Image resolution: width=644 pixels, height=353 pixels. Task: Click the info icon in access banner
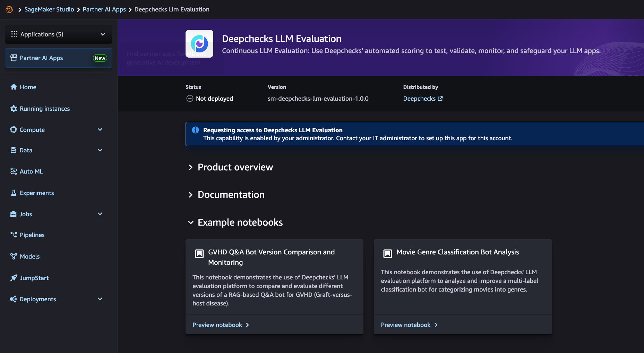[196, 130]
